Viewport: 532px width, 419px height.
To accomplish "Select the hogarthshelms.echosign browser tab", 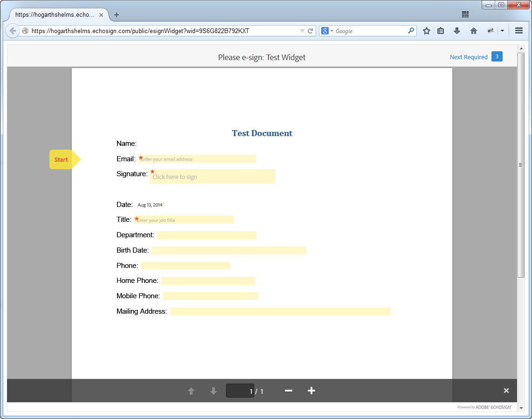I will [54, 14].
